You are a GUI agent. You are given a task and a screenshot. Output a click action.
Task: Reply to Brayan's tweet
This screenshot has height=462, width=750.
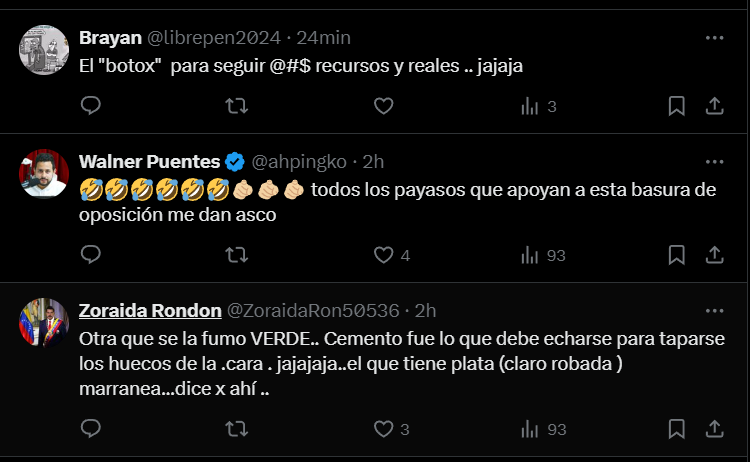[90, 106]
